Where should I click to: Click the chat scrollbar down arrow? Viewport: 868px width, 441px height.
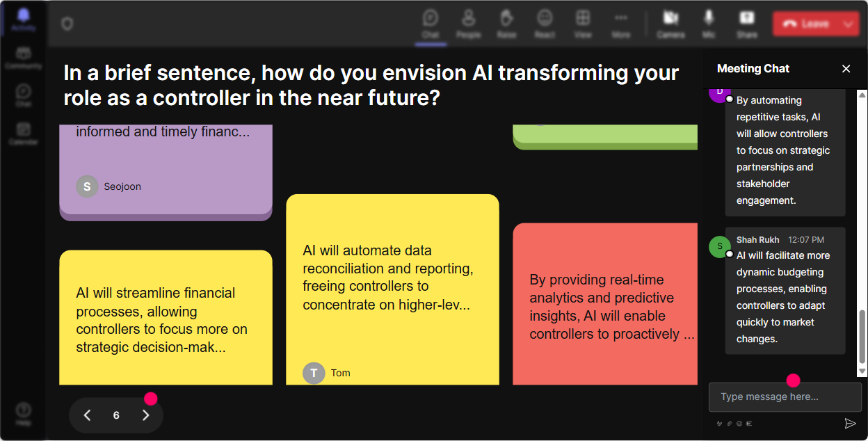pos(862,372)
